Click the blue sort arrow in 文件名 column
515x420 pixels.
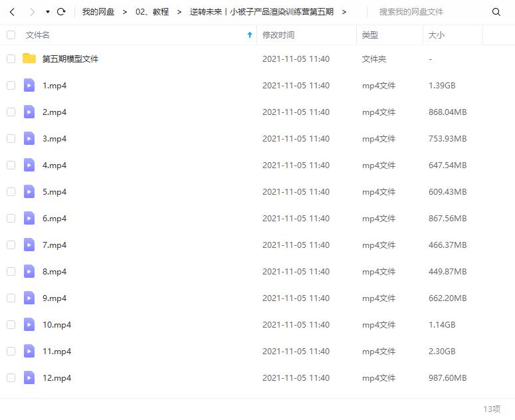point(250,35)
